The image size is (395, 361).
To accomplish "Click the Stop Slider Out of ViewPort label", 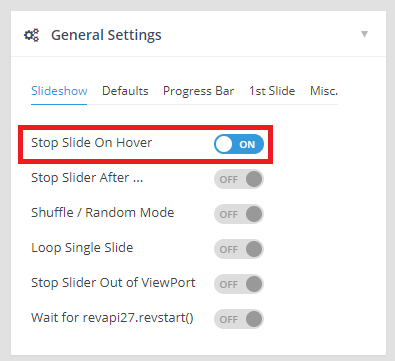I will tap(113, 283).
